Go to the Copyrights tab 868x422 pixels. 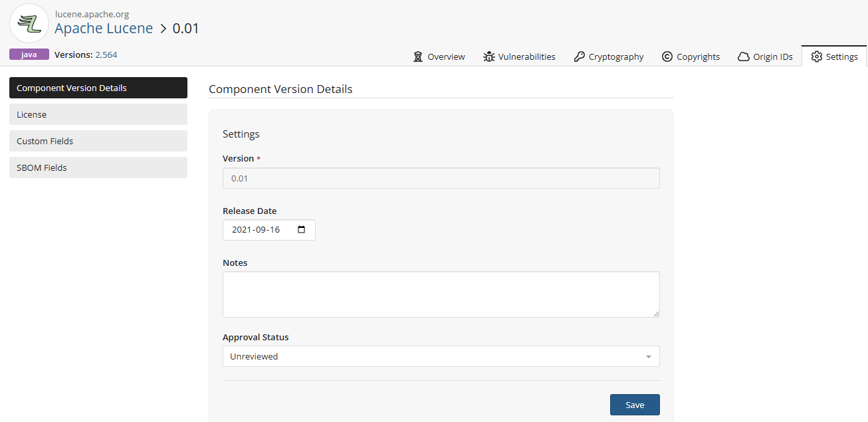691,56
